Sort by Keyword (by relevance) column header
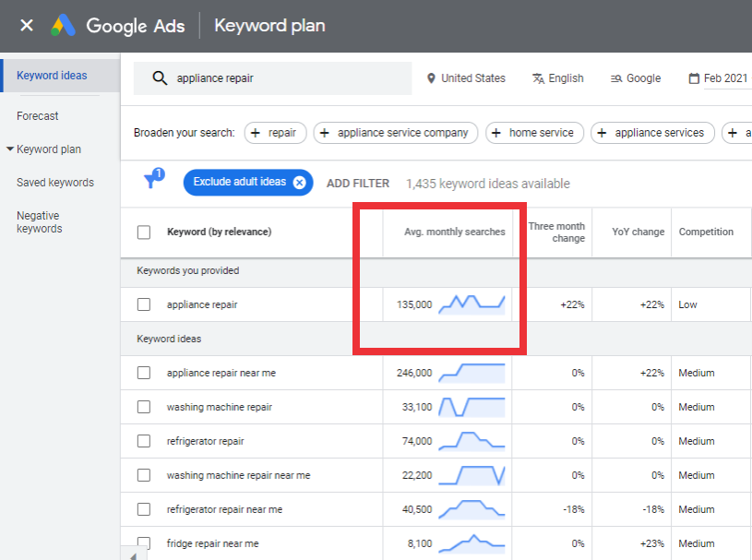Screen dimensions: 752x560 (x=220, y=232)
